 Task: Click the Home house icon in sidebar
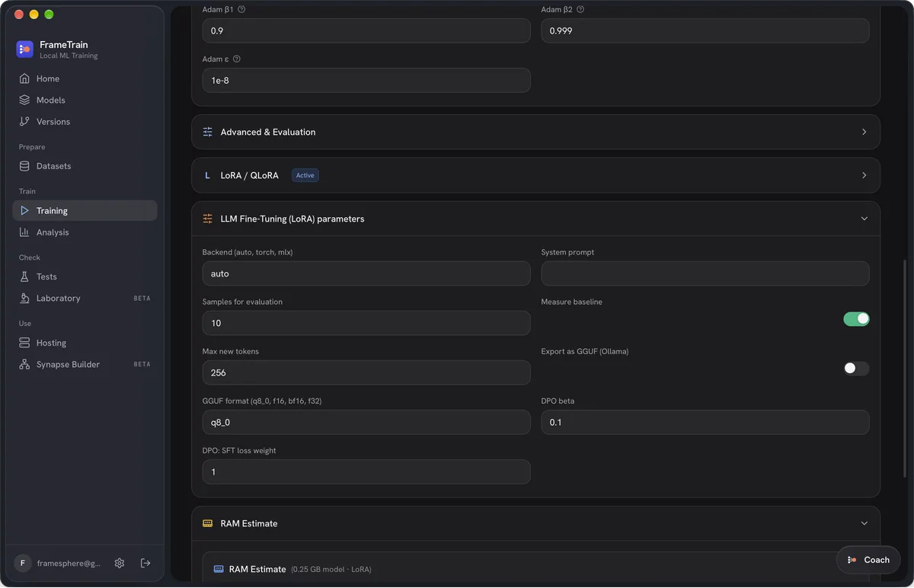[x=24, y=78]
